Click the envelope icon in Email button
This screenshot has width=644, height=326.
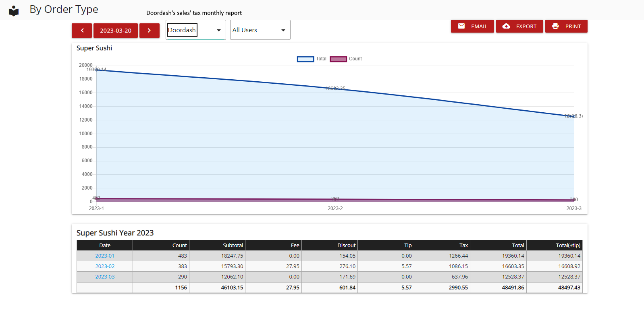pyautogui.click(x=461, y=26)
